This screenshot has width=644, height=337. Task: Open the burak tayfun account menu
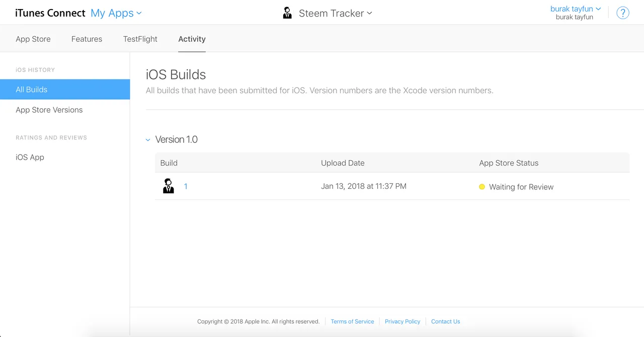576,9
